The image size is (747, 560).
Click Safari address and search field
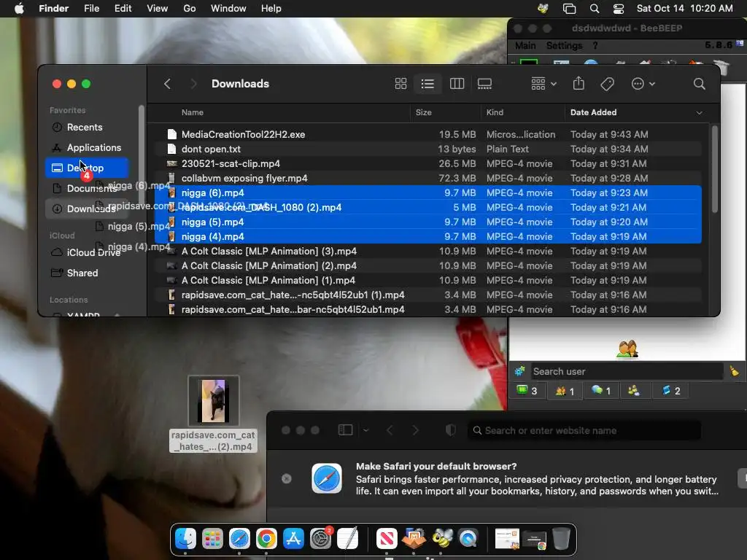pos(584,430)
